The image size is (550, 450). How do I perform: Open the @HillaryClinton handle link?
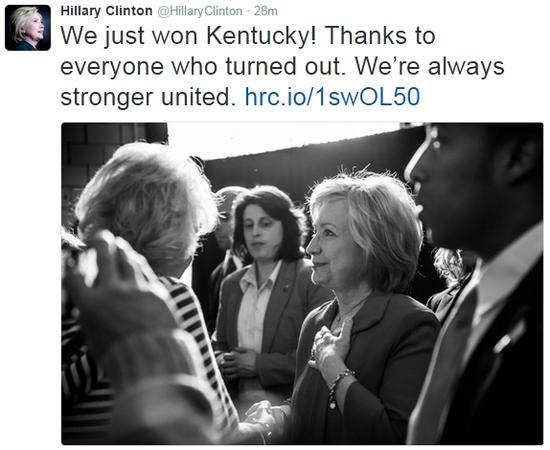click(200, 11)
